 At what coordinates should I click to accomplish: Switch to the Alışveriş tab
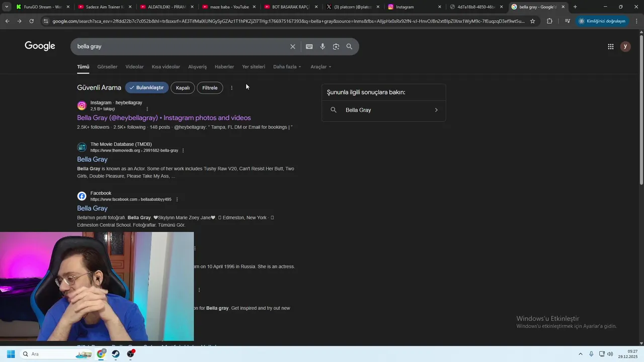point(197,67)
